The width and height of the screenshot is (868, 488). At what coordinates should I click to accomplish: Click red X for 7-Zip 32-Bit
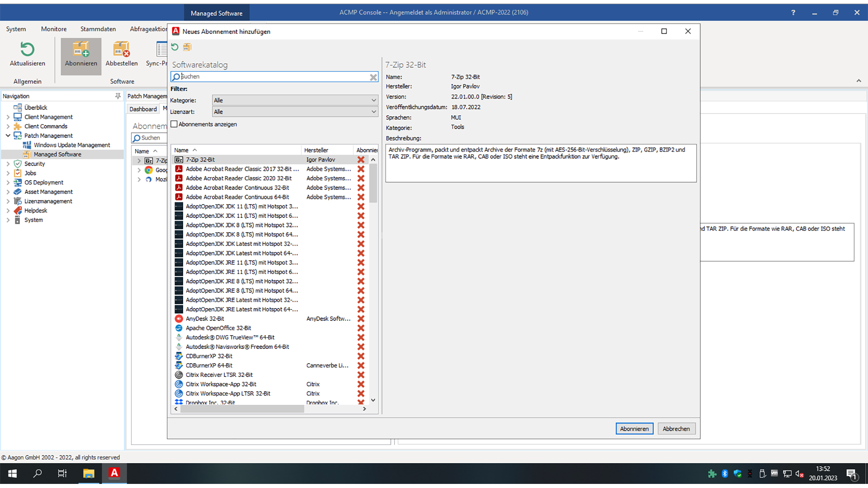click(x=361, y=160)
